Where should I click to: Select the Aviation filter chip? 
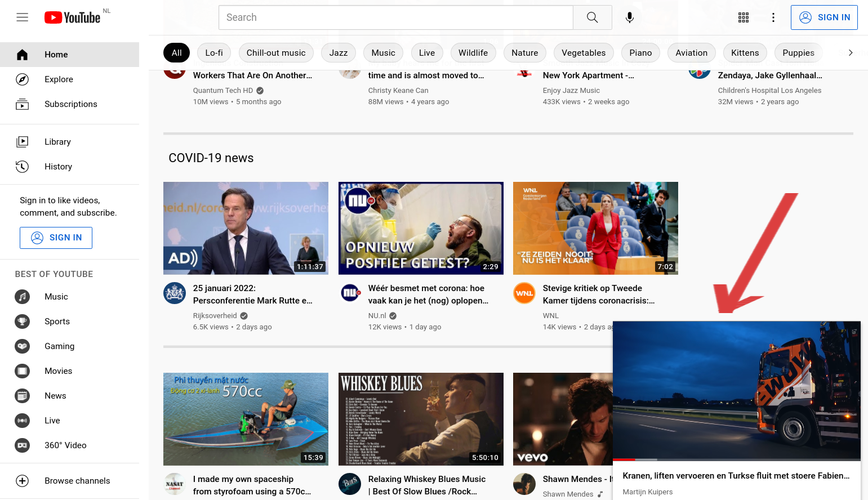pyautogui.click(x=692, y=53)
